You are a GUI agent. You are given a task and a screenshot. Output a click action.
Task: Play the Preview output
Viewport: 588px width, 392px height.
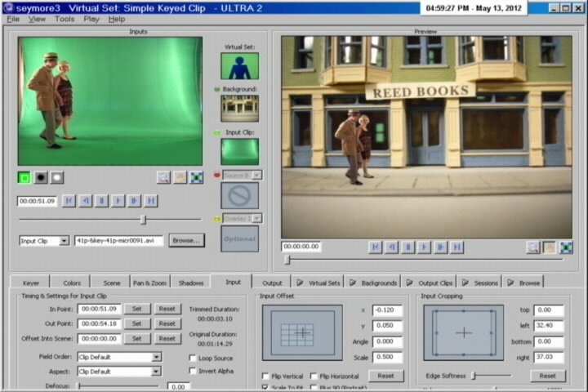pyautogui.click(x=424, y=247)
